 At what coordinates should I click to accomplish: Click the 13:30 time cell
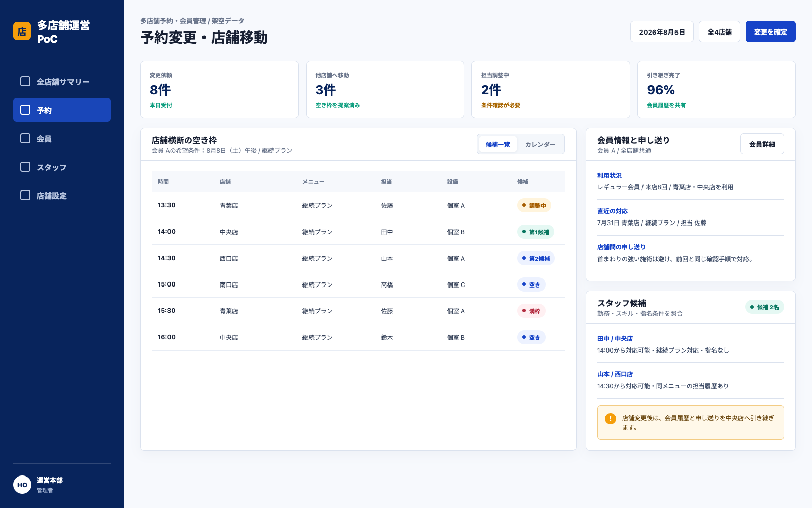coord(166,205)
